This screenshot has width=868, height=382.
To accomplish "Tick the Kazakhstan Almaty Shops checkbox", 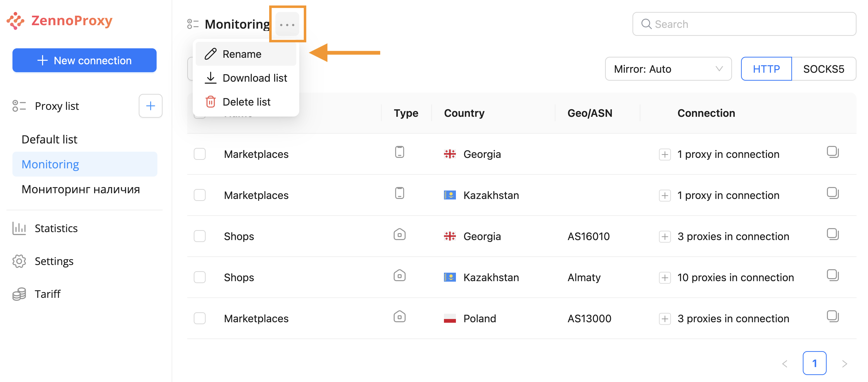I will (x=199, y=278).
